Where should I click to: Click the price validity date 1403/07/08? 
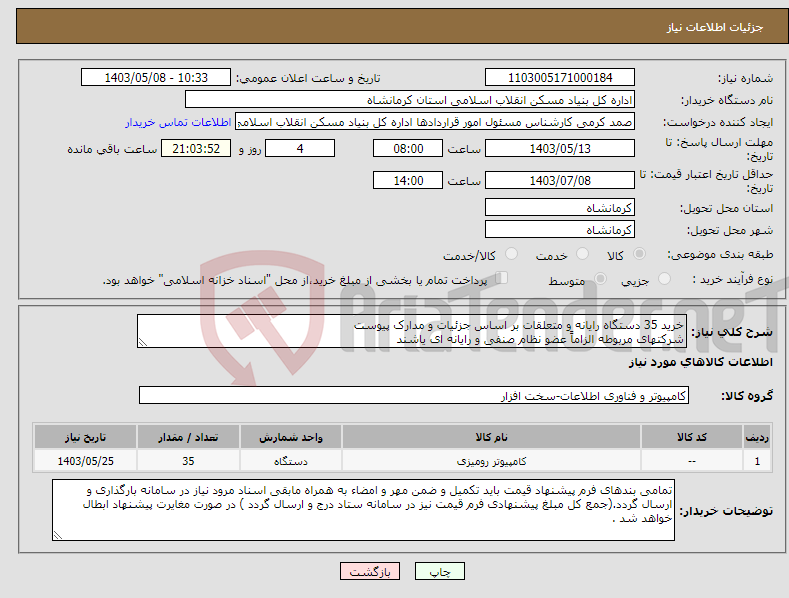click(560, 180)
